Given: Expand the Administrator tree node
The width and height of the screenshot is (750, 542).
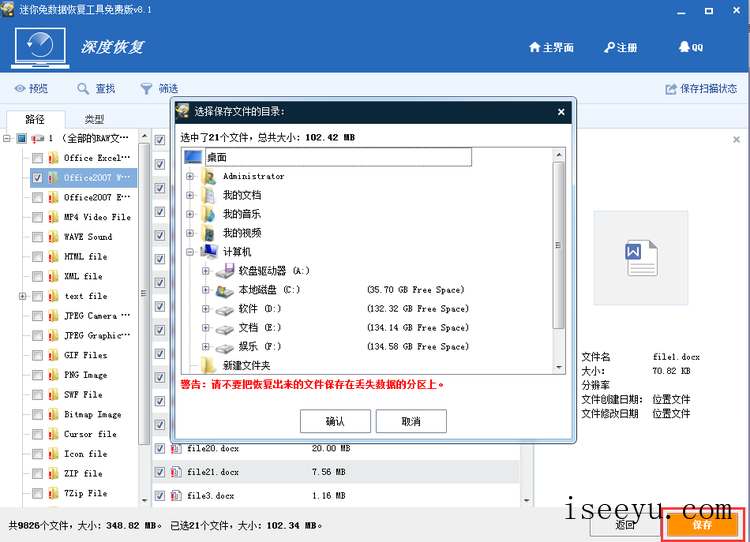Looking at the screenshot, I should coord(190,177).
